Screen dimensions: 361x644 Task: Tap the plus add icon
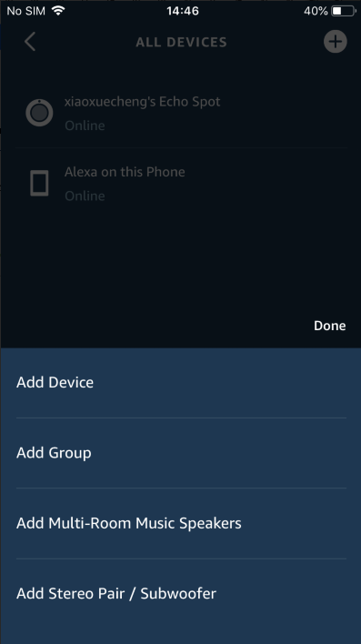[336, 42]
